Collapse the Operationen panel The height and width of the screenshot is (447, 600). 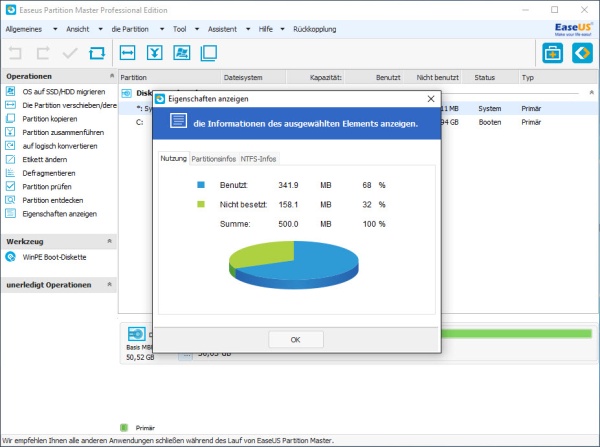click(112, 76)
